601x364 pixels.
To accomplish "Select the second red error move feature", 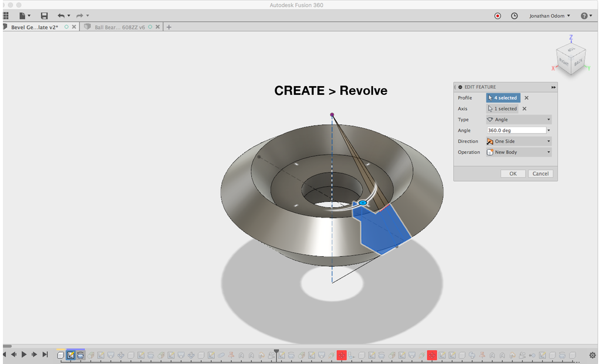I will point(432,356).
